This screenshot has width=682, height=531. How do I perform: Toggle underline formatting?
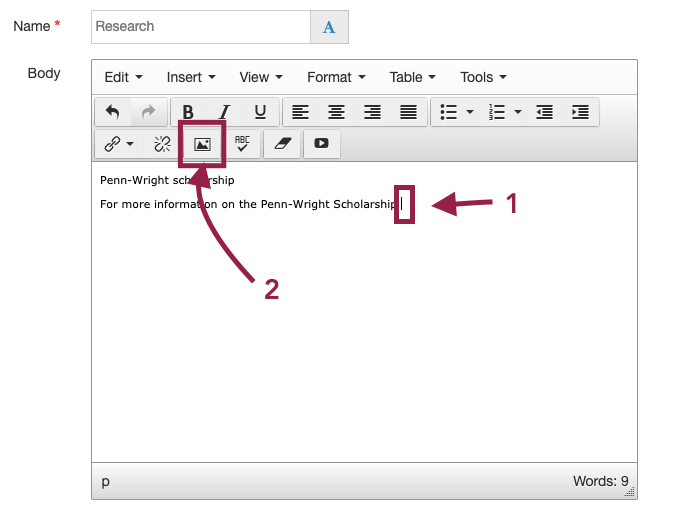[x=260, y=112]
